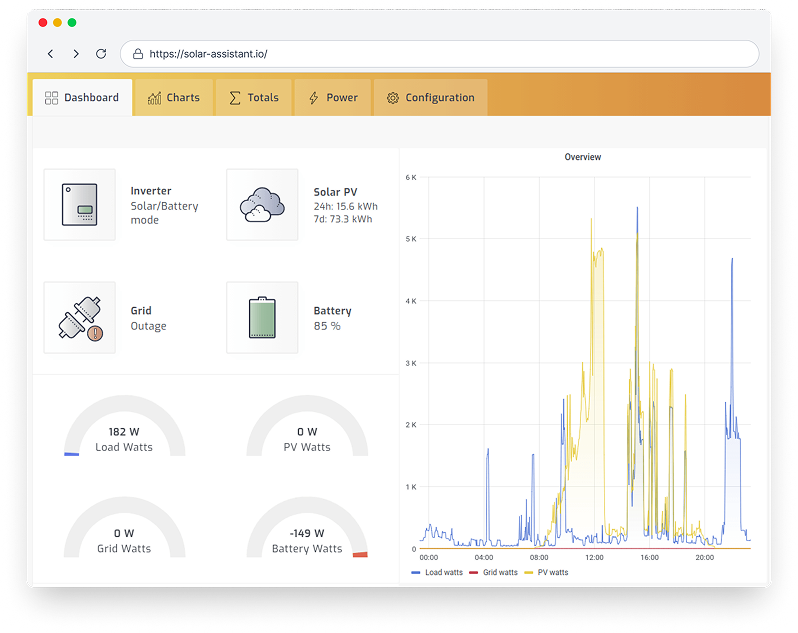
Task: Click the Dashboard grid icon
Action: click(51, 98)
